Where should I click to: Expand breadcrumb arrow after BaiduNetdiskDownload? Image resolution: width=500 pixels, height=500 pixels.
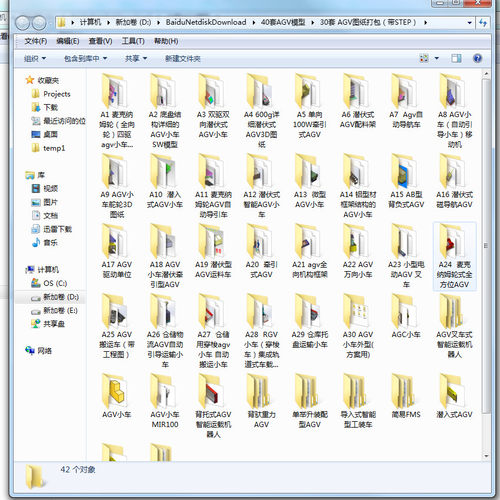click(x=254, y=23)
